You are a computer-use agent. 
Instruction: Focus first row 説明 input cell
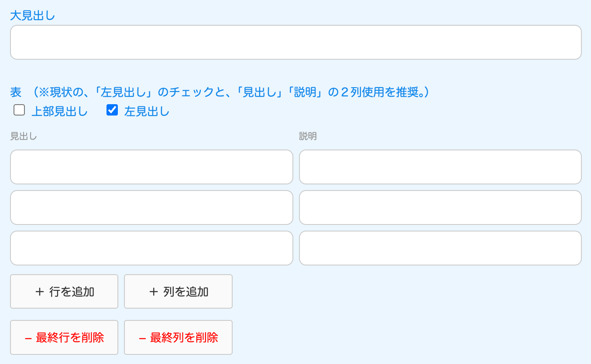tap(440, 167)
